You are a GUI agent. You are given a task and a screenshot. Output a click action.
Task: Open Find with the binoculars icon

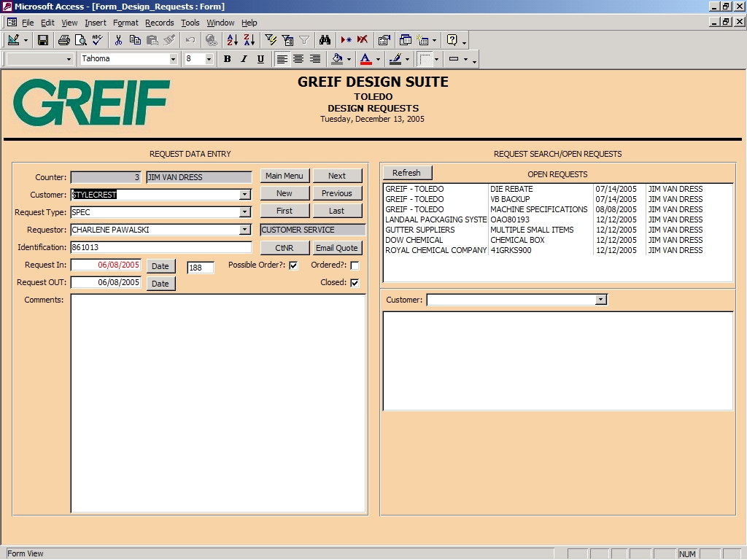325,40
